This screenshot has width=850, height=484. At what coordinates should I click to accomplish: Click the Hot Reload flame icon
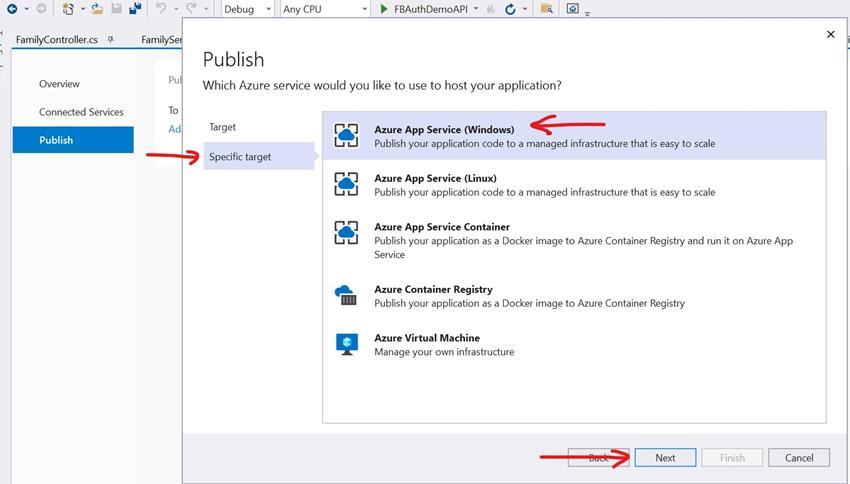(491, 9)
